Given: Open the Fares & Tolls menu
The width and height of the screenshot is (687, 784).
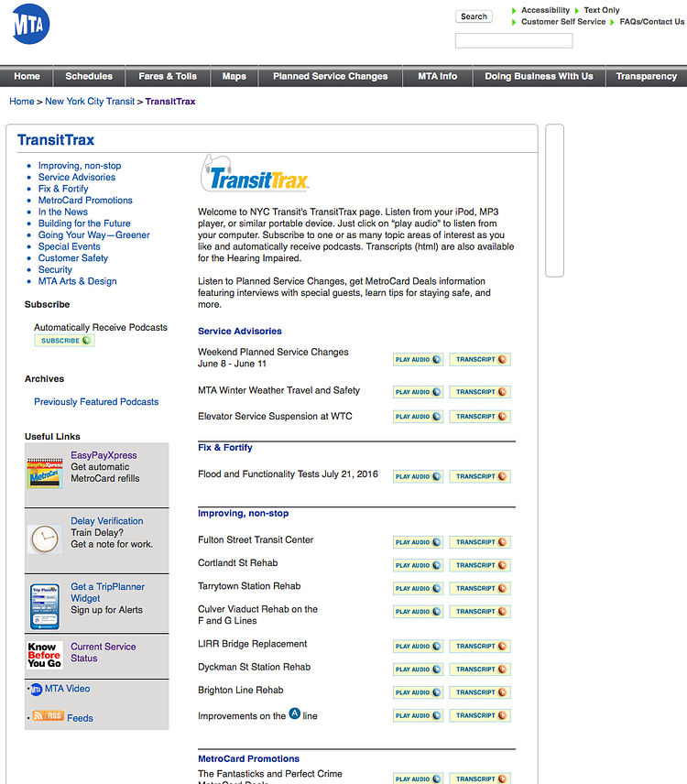Looking at the screenshot, I should 168,76.
